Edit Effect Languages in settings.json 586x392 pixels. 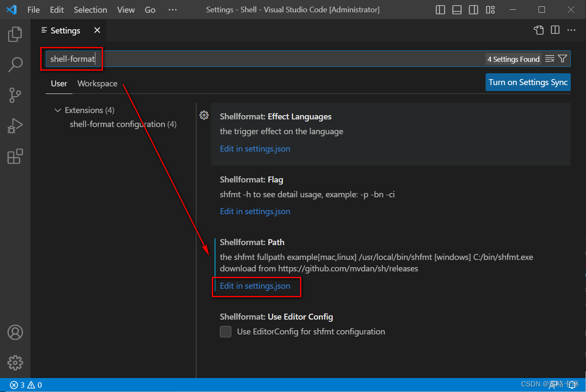tap(255, 149)
